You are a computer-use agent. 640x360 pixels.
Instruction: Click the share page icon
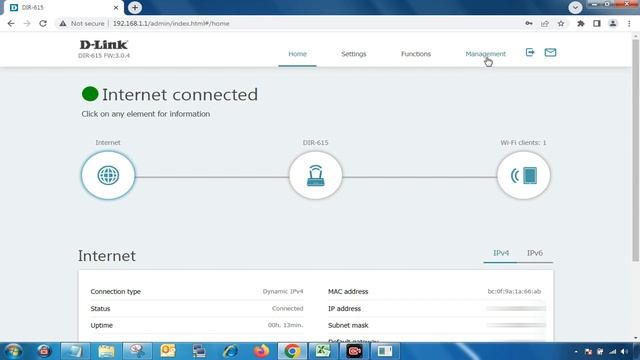pyautogui.click(x=544, y=24)
